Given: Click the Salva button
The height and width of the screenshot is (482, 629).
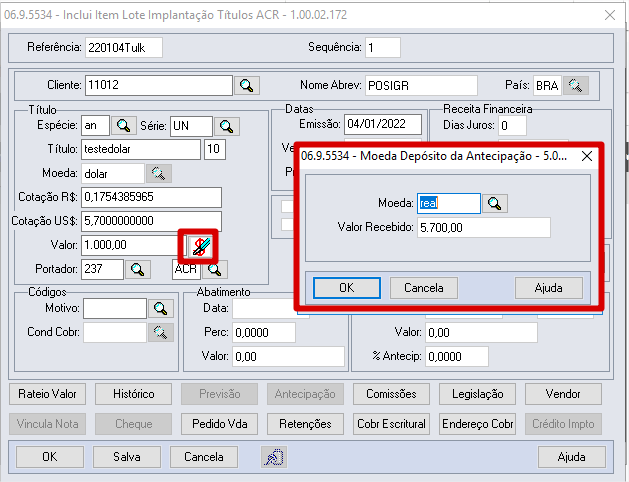Looking at the screenshot, I should [127, 457].
